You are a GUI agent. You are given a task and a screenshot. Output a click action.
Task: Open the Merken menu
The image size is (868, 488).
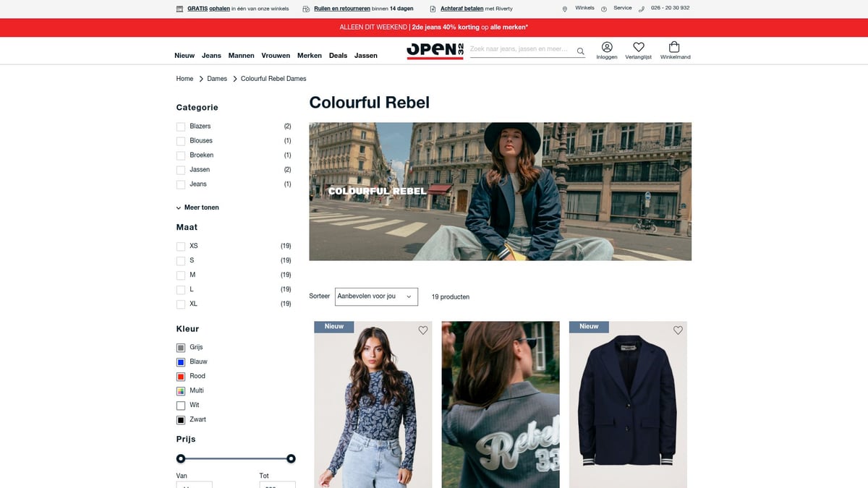pyautogui.click(x=310, y=56)
